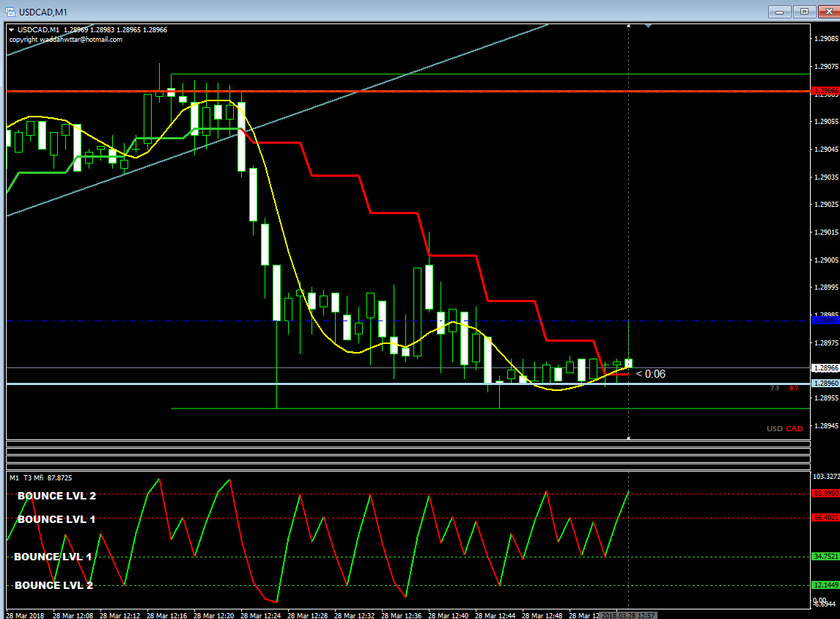Click the M1 T3 Mfi indicator title
Image resolution: width=840 pixels, height=619 pixels.
(41, 478)
